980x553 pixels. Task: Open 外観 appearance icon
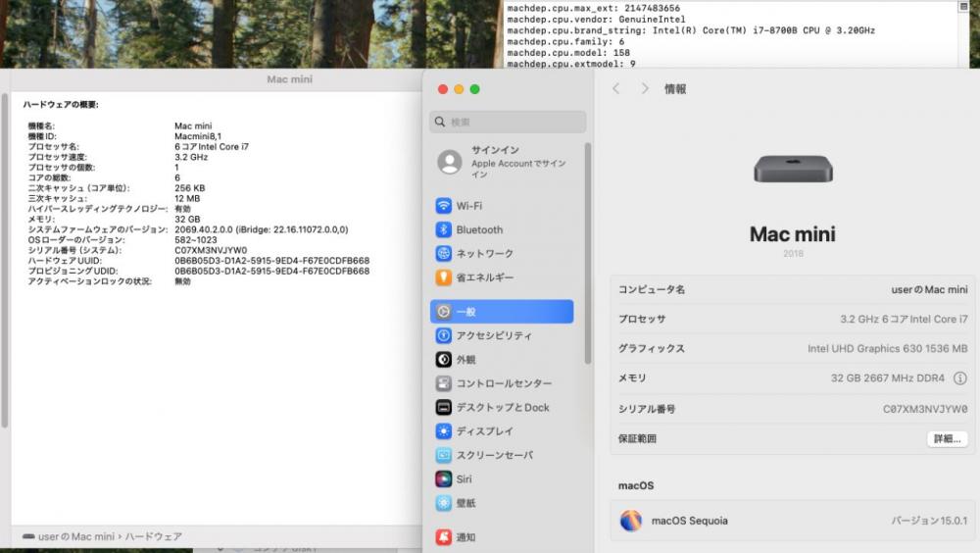(443, 360)
